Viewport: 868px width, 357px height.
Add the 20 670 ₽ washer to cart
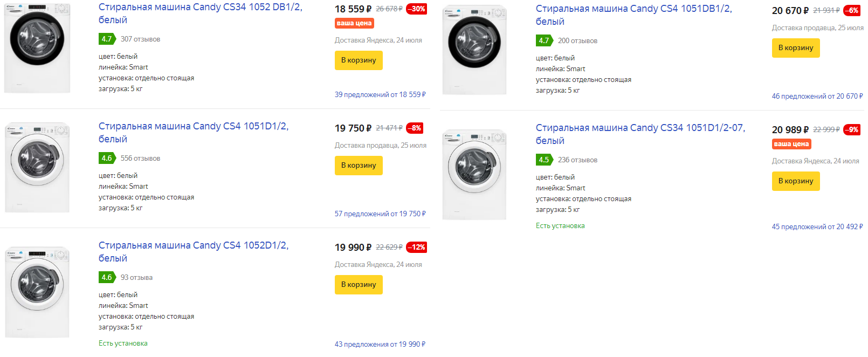[x=796, y=48]
